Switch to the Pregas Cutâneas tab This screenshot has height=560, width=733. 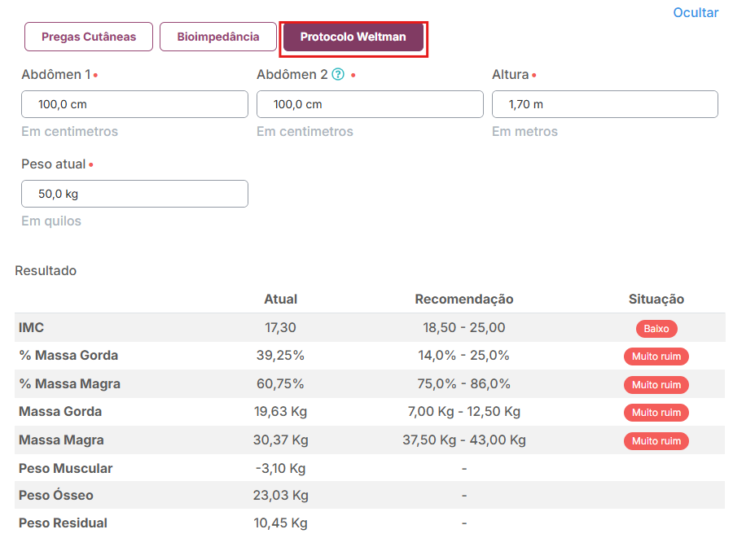click(x=89, y=37)
